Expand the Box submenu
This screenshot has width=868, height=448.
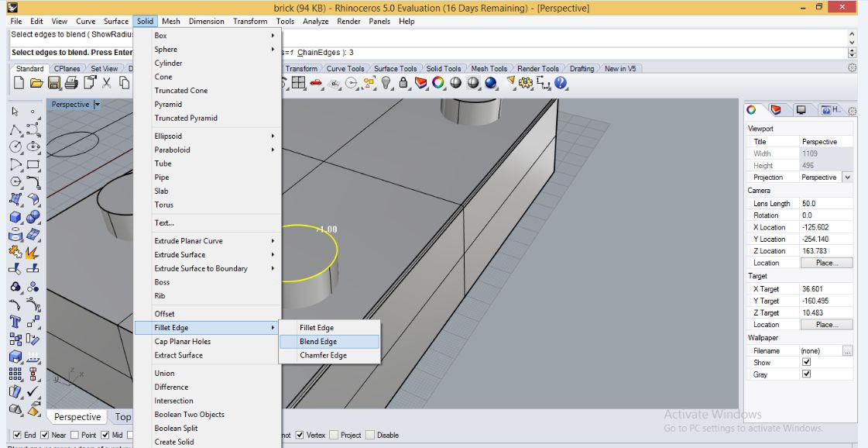208,36
